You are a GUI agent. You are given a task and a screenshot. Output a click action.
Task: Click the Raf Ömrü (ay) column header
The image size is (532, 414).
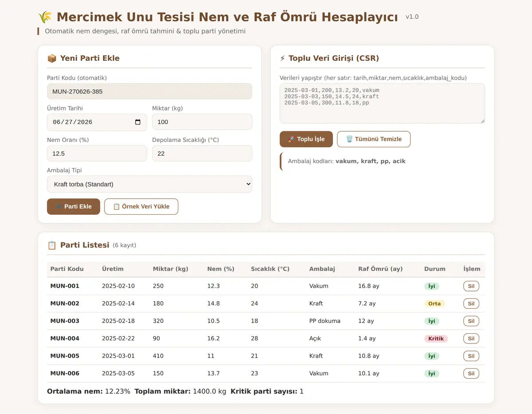[x=380, y=269]
